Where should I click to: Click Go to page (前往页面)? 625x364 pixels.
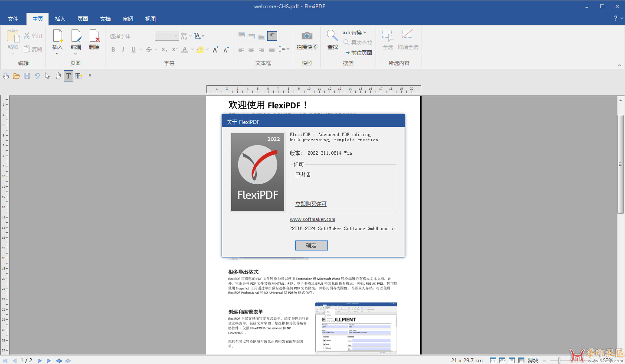pos(358,53)
